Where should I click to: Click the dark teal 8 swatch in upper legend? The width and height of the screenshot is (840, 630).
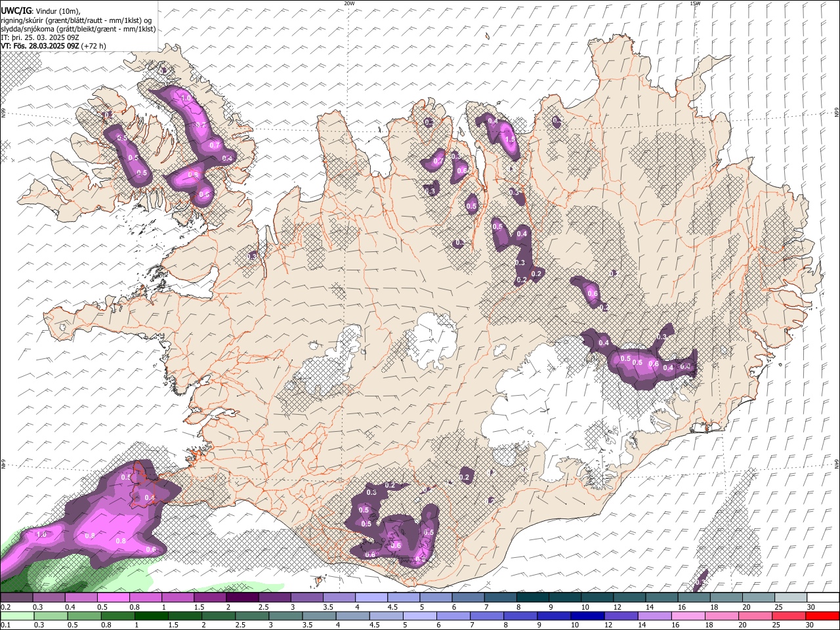(533, 598)
